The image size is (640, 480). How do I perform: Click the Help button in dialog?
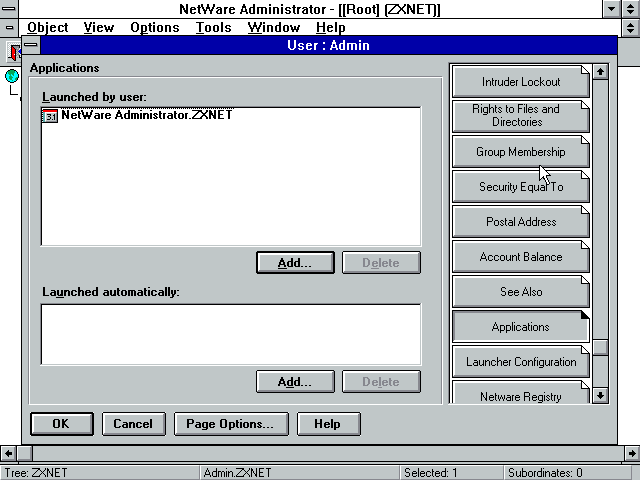pos(329,424)
